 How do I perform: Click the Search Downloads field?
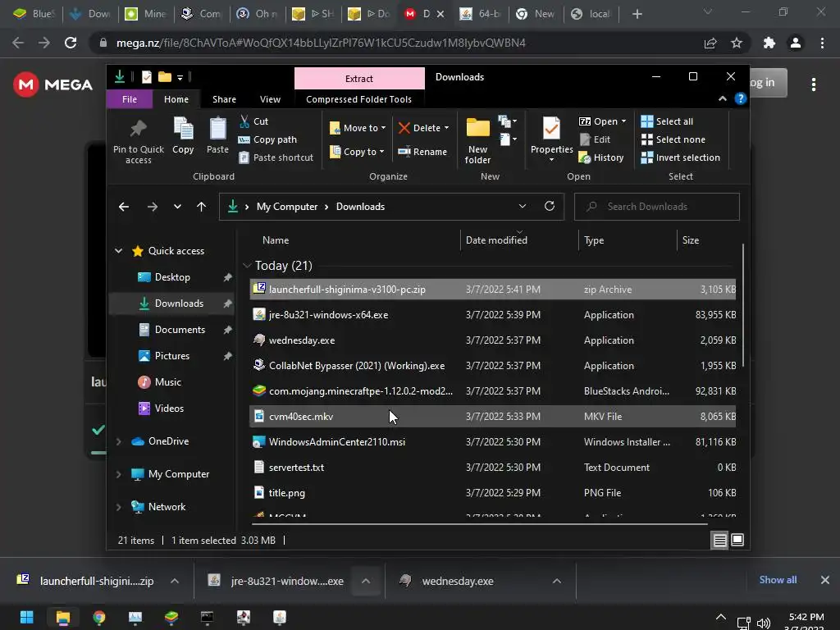pos(657,207)
